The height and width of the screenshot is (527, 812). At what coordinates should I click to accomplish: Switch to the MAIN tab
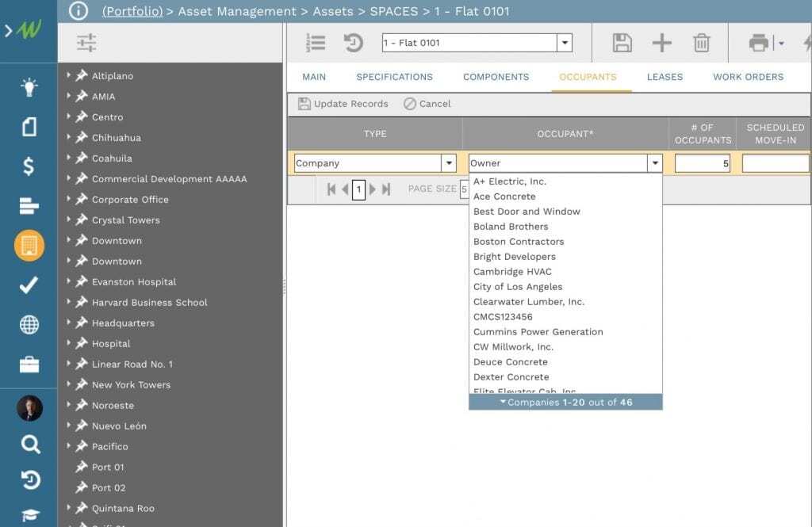click(x=314, y=77)
